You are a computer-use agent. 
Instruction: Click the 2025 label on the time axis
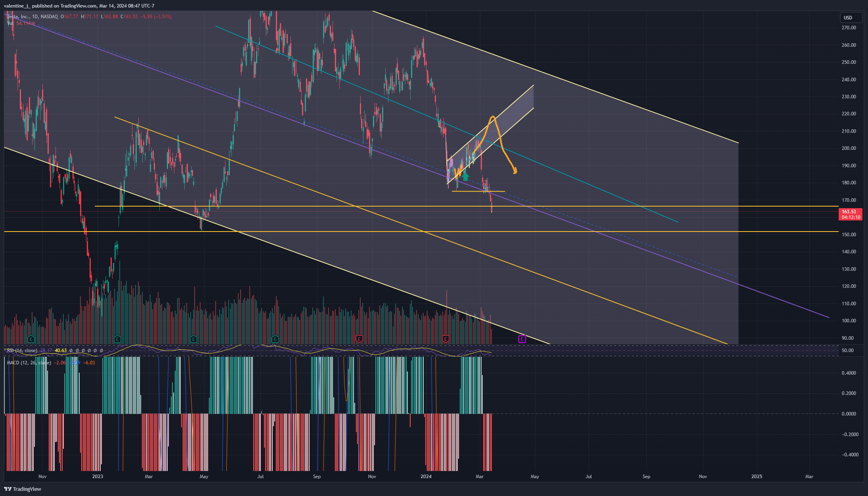(757, 477)
